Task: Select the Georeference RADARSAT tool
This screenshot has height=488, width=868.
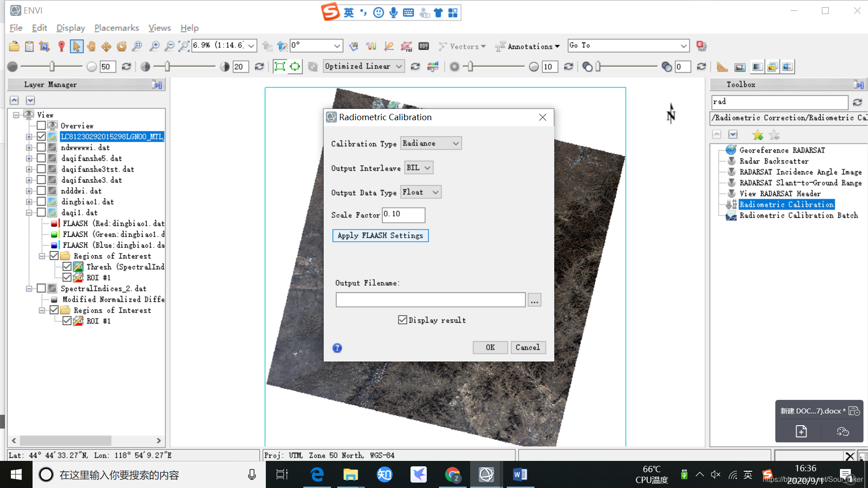Action: (782, 150)
